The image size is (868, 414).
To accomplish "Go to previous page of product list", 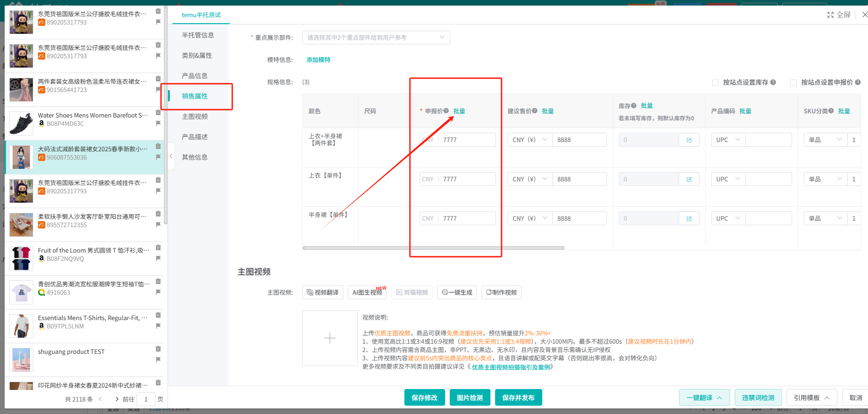I will point(100,399).
